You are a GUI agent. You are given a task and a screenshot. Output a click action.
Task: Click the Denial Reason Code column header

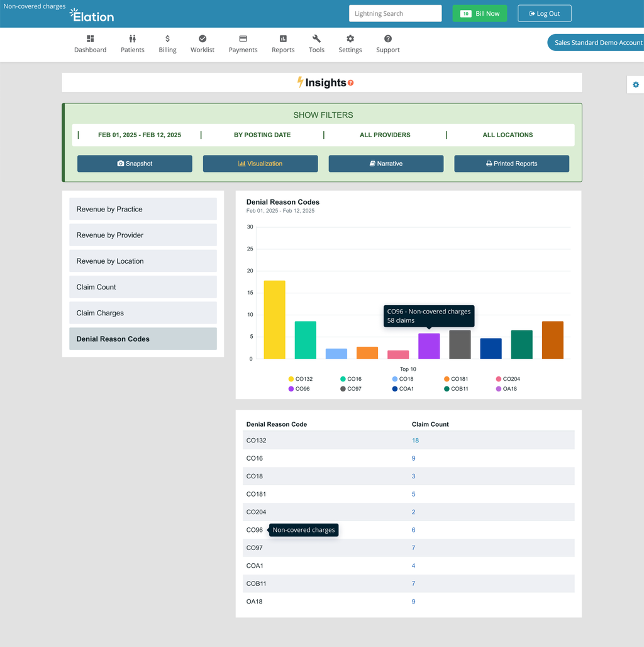tap(277, 424)
